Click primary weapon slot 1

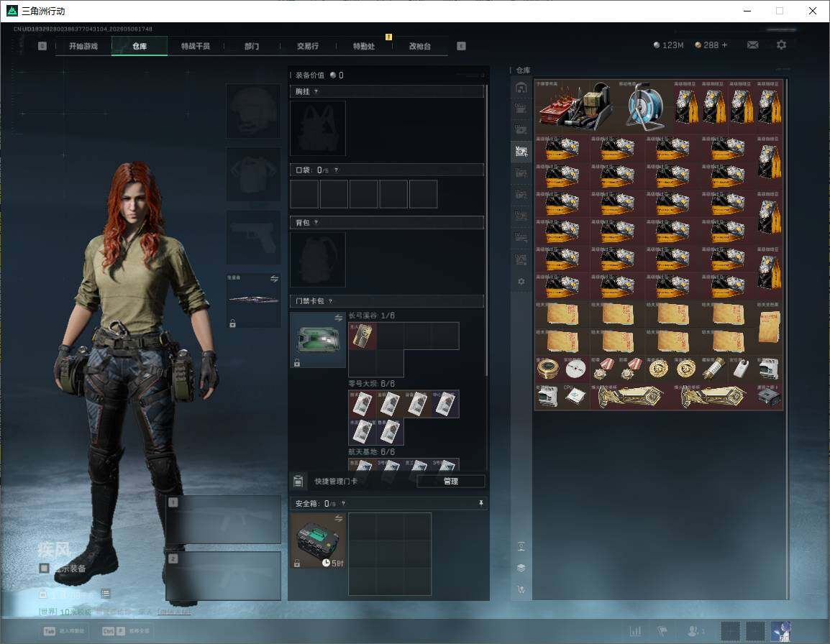[x=224, y=520]
